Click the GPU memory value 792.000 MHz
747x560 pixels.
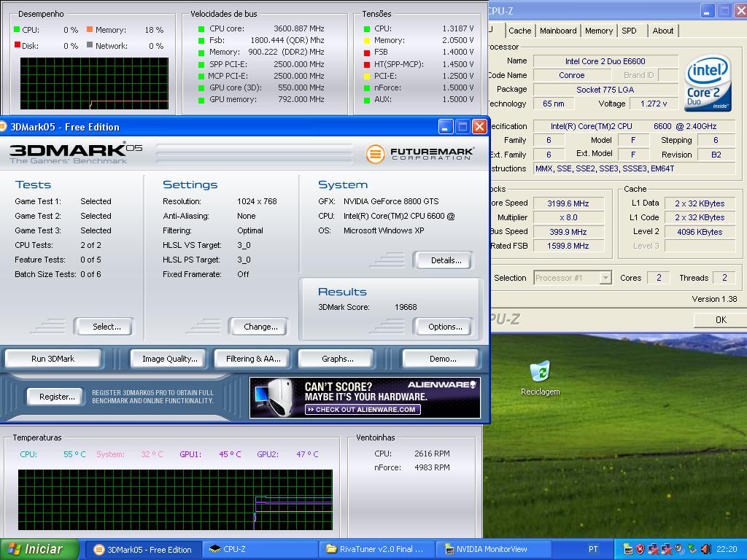(x=301, y=99)
